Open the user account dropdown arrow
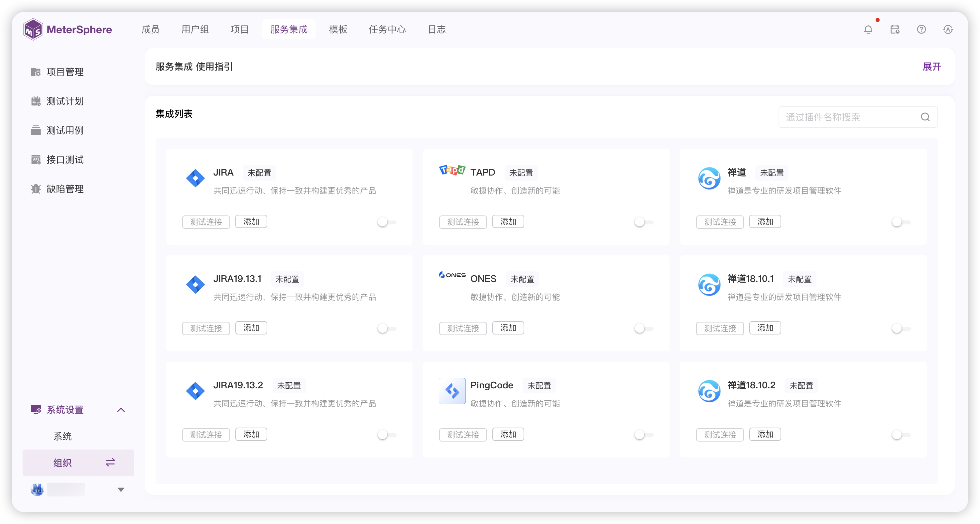Screen dimensions: 980x524 121,490
